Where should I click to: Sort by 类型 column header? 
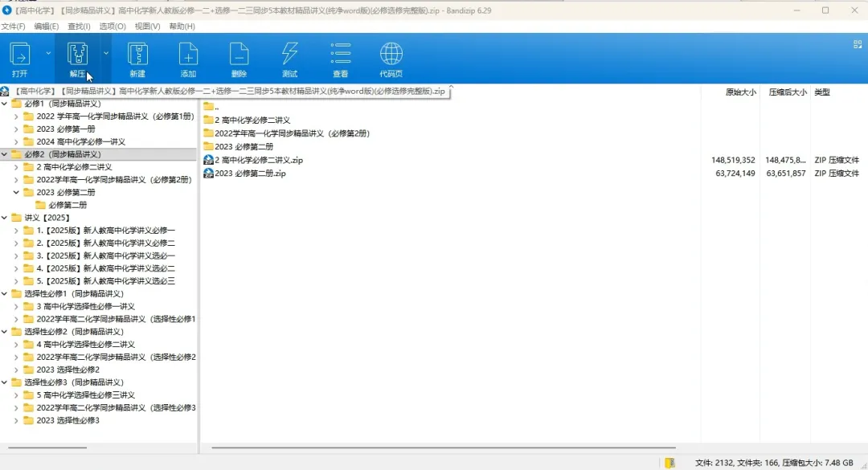822,92
